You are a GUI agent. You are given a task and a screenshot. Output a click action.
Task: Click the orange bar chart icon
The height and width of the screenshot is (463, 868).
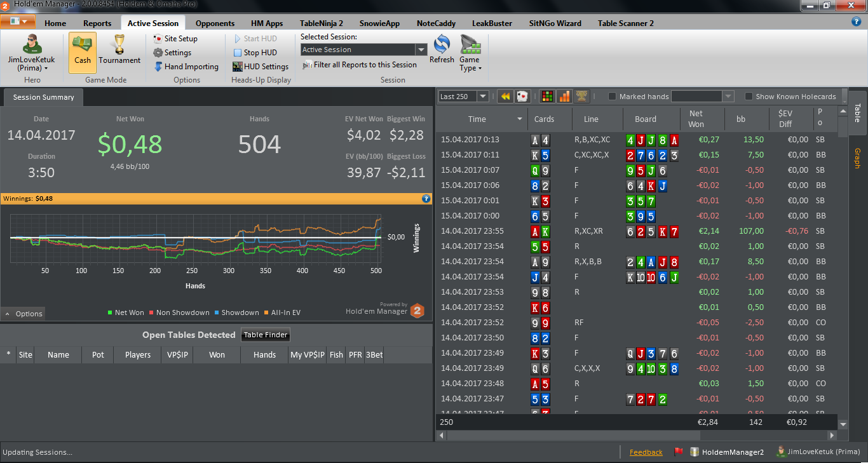(564, 97)
